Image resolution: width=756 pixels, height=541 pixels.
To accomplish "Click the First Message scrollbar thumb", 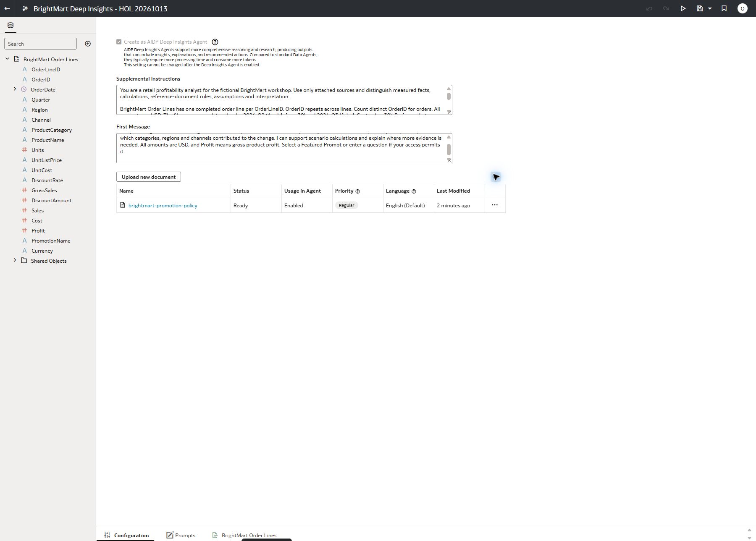I will coord(449,149).
